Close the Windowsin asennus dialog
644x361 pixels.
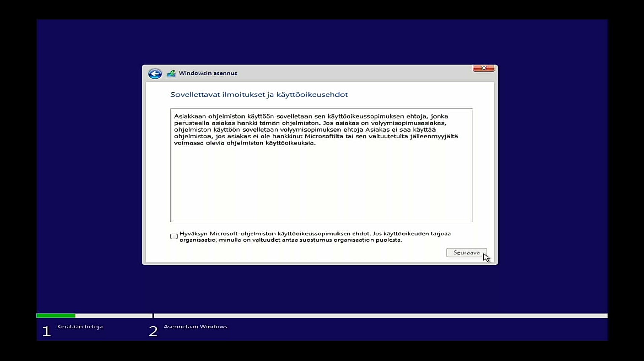pos(484,68)
